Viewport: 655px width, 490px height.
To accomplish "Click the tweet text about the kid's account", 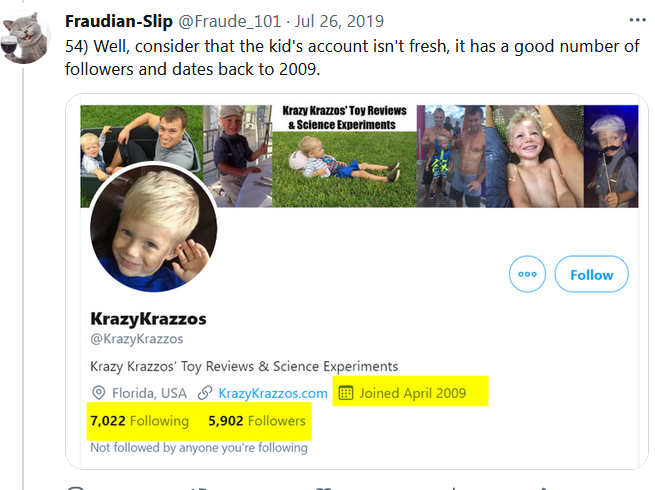I will click(x=340, y=56).
